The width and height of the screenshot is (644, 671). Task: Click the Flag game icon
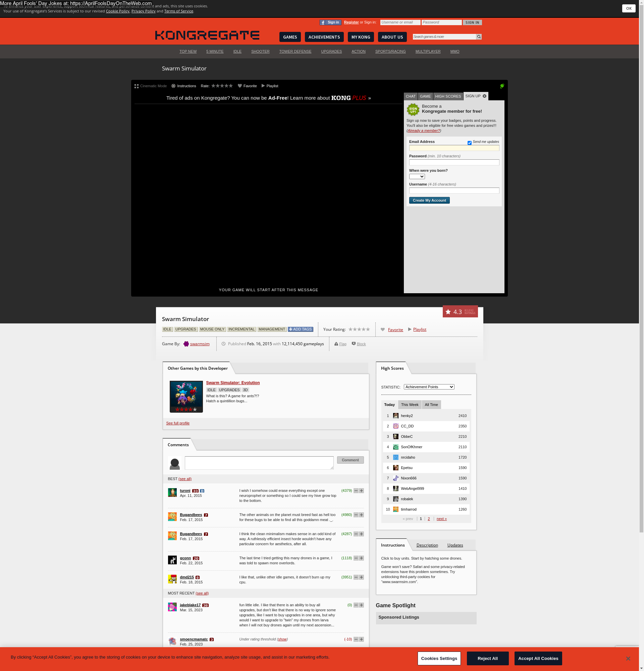point(336,344)
